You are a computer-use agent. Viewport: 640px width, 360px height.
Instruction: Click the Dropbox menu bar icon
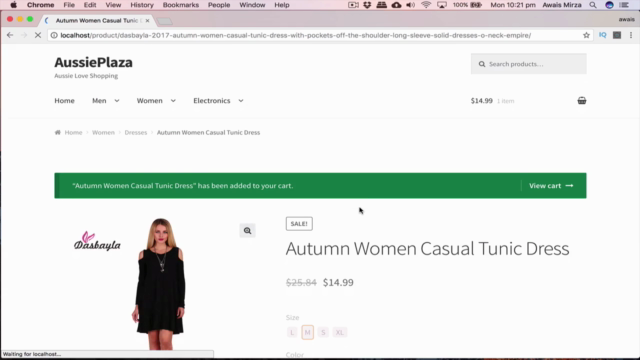click(367, 5)
